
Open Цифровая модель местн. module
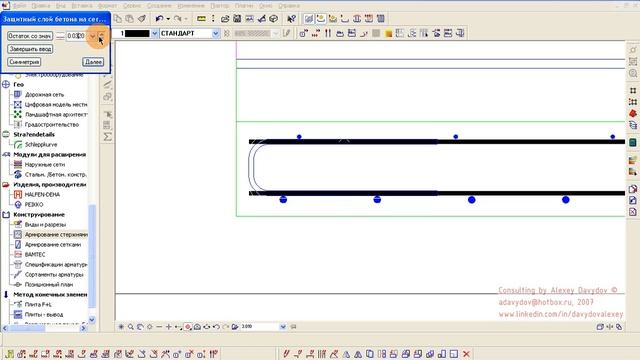(x=56, y=104)
